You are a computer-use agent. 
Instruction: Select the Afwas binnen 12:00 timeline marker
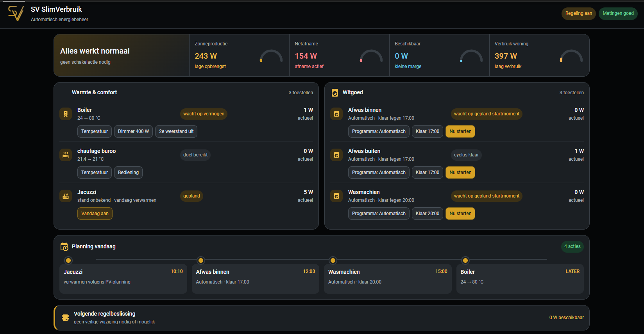(201, 260)
